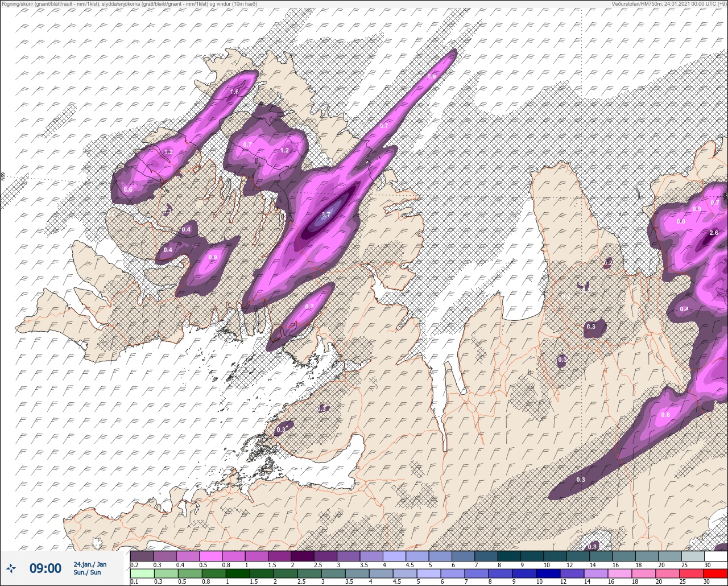
Task: Click the 'Rigning/skúrir' map title text
Action: point(18,3)
